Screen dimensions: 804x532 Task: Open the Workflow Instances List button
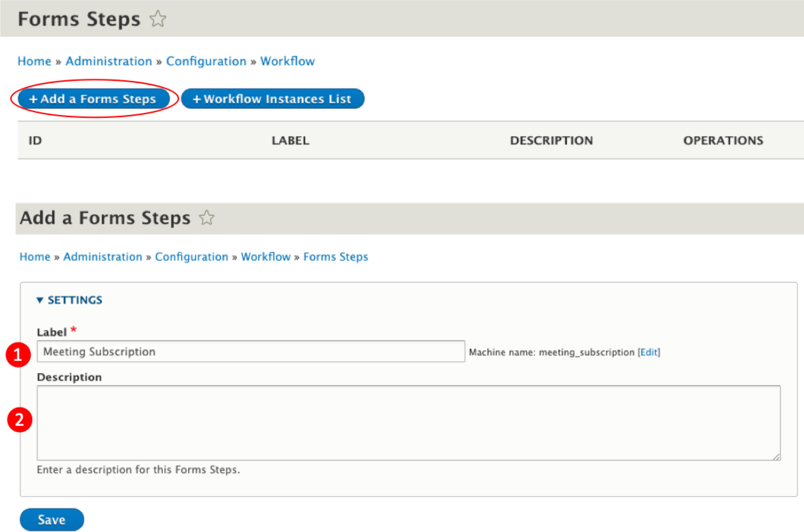tap(272, 99)
